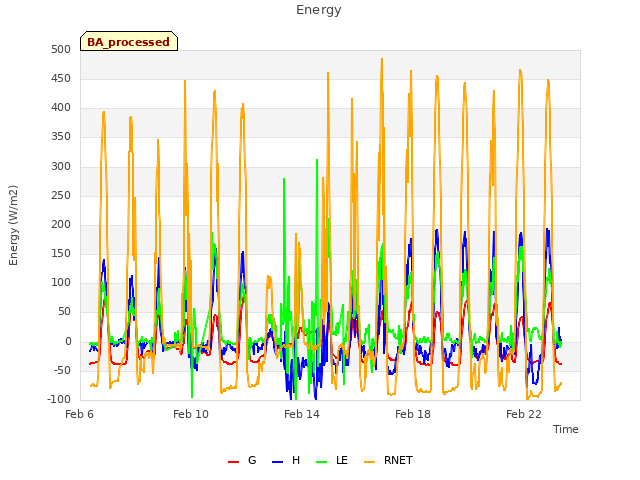The width and height of the screenshot is (640, 480).
Task: Click the 400 y-axis tick label
Action: tap(61, 108)
